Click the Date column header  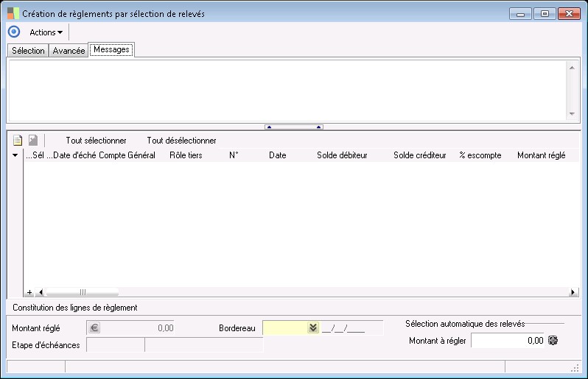278,155
